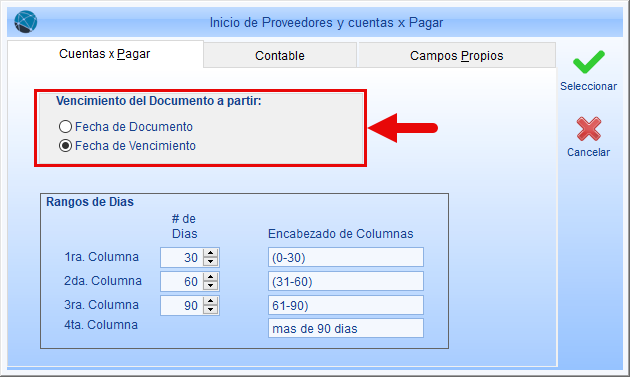The height and width of the screenshot is (377, 630).
Task: Edit the 61-90) column header field
Action: tap(346, 305)
